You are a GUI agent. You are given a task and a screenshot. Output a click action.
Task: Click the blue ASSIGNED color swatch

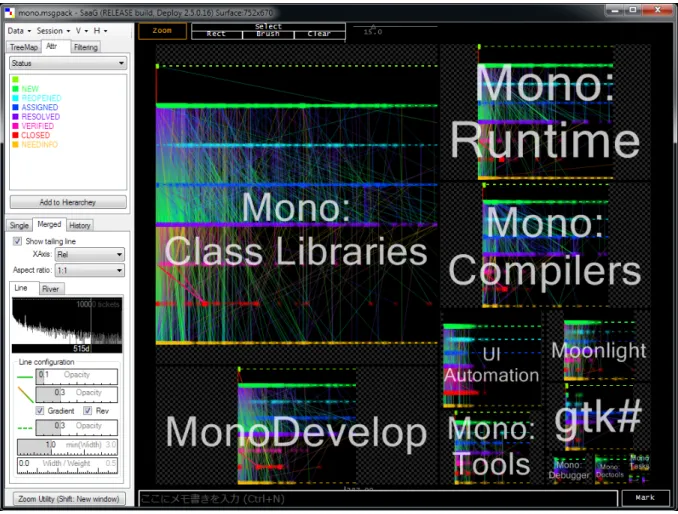point(16,107)
